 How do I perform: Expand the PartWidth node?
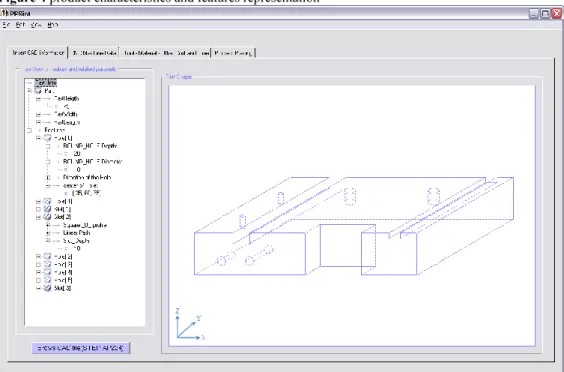[38, 114]
